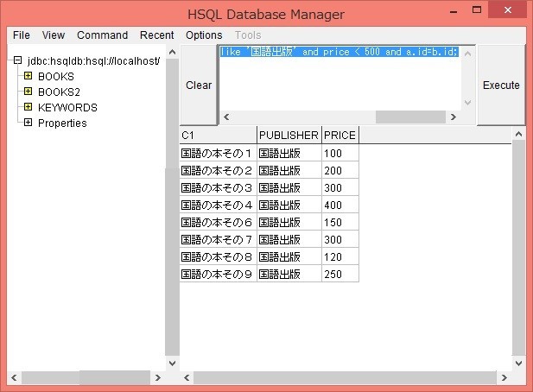
Task: Select the BOOKS tree label
Action: pyautogui.click(x=56, y=77)
